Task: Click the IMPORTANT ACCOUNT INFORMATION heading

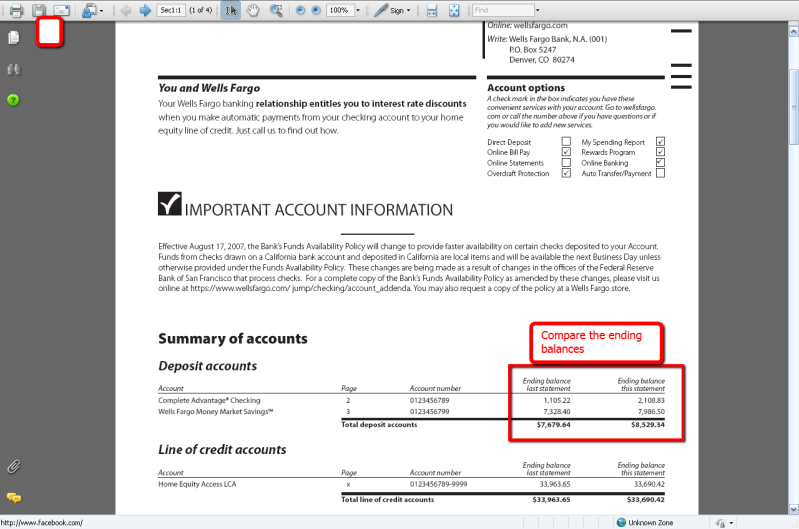Action: (318, 210)
